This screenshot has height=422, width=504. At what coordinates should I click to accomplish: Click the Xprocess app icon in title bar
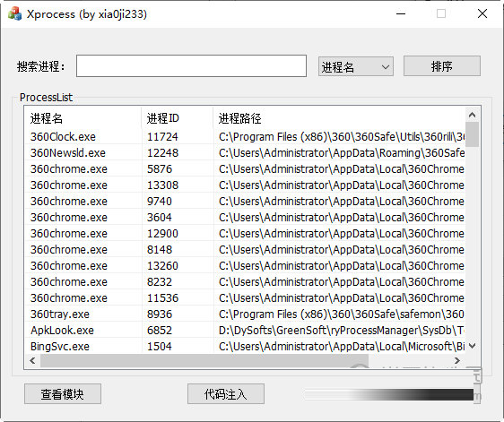[14, 13]
